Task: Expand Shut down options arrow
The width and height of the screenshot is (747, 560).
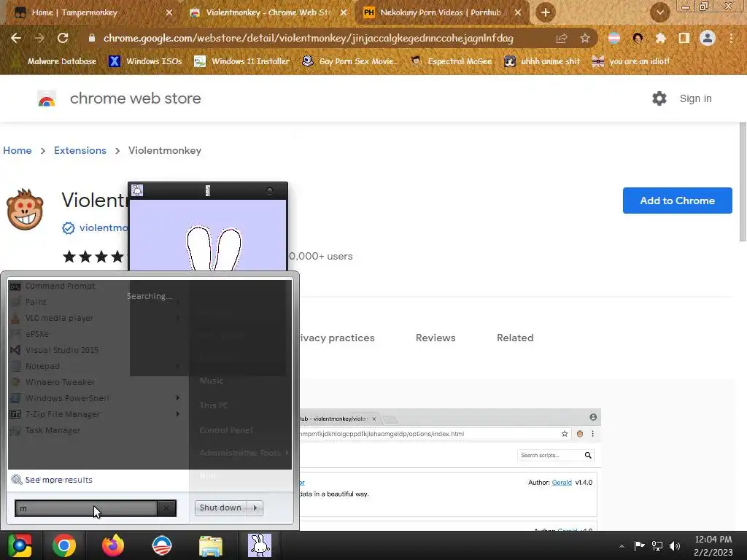Action: pos(255,507)
